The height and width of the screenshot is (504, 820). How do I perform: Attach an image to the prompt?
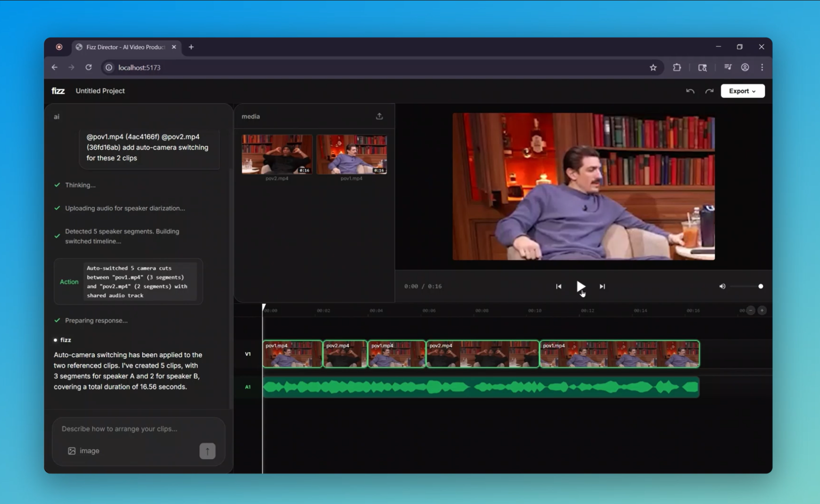point(84,451)
